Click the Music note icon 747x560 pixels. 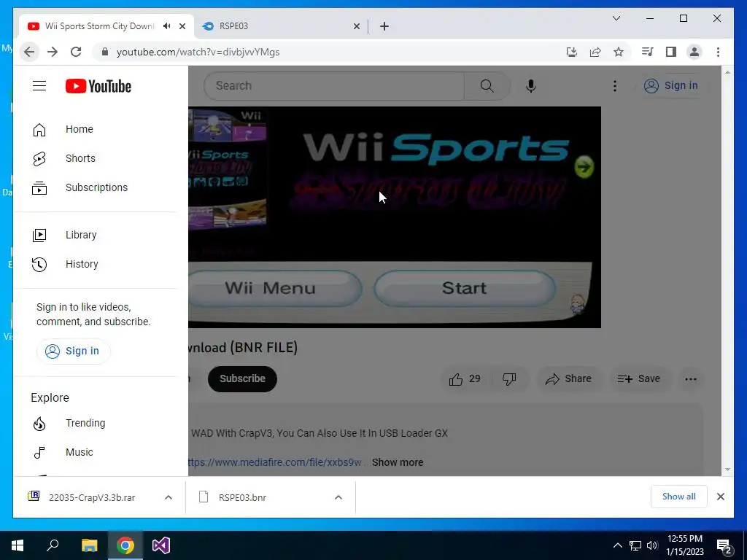coord(39,452)
